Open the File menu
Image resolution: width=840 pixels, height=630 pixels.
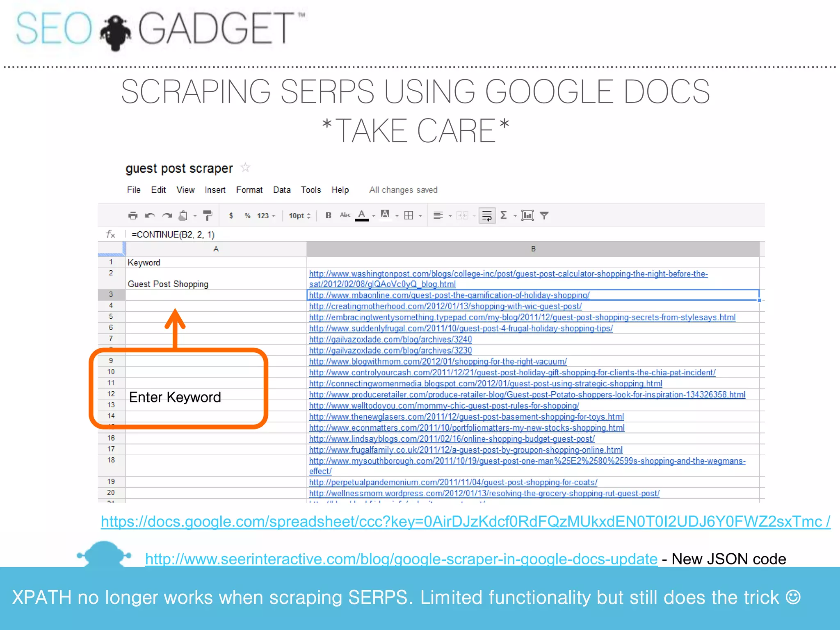click(134, 190)
